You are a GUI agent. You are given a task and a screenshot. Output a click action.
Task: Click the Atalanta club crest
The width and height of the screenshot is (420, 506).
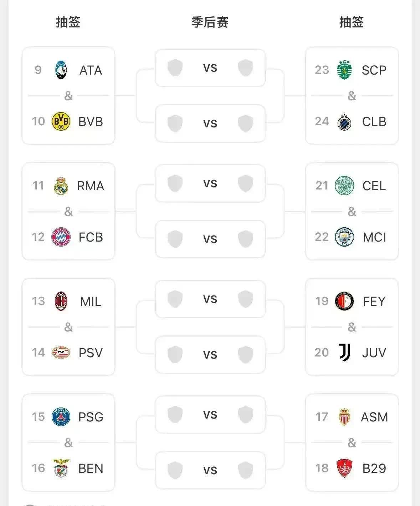click(x=61, y=70)
